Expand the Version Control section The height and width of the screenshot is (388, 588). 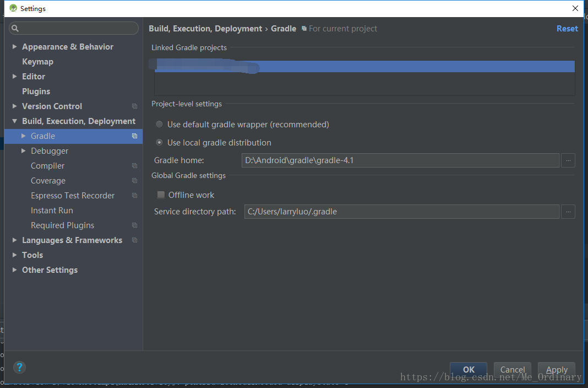15,106
